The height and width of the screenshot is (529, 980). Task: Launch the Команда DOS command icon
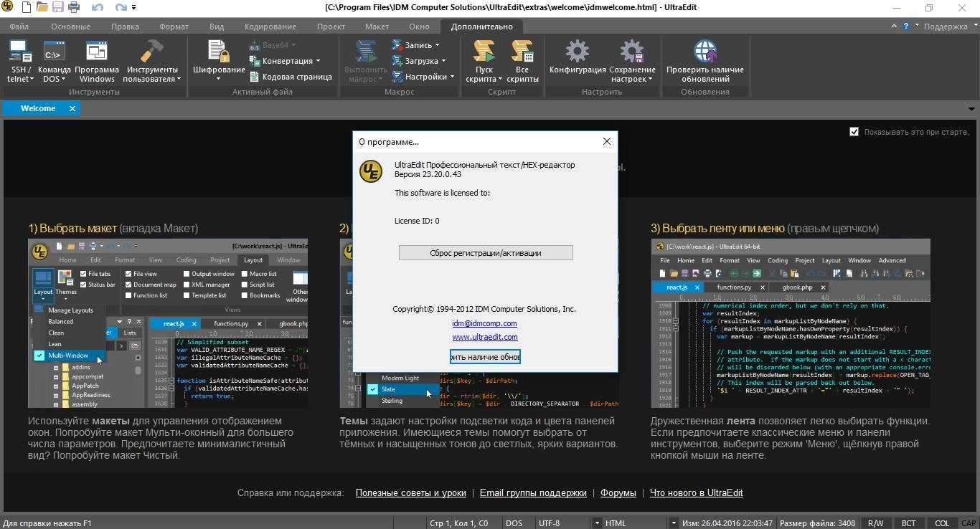[55, 62]
